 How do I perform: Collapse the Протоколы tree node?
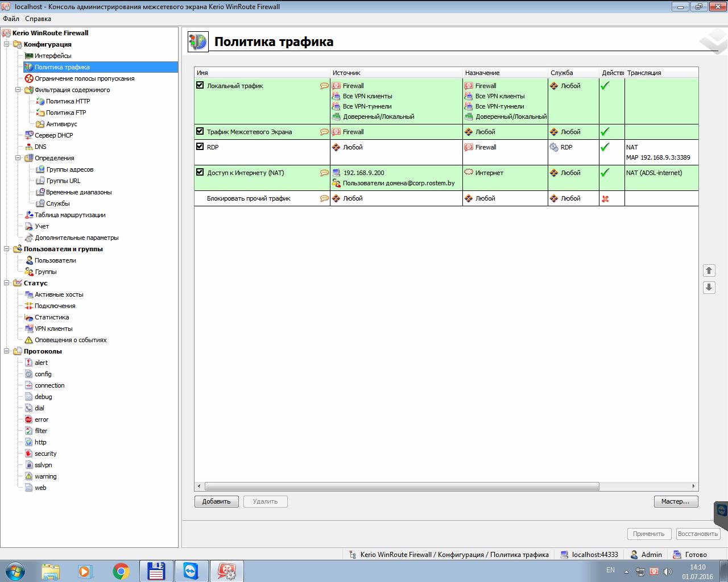pos(7,351)
